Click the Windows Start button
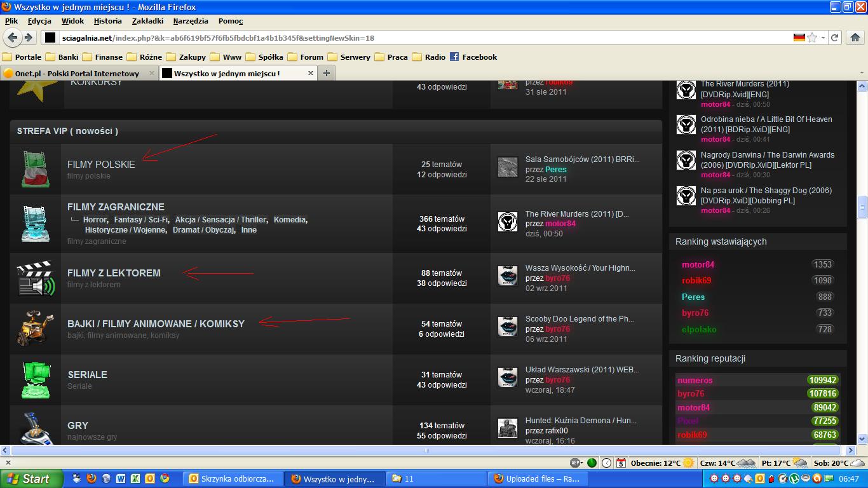The width and height of the screenshot is (868, 488). pos(32,478)
